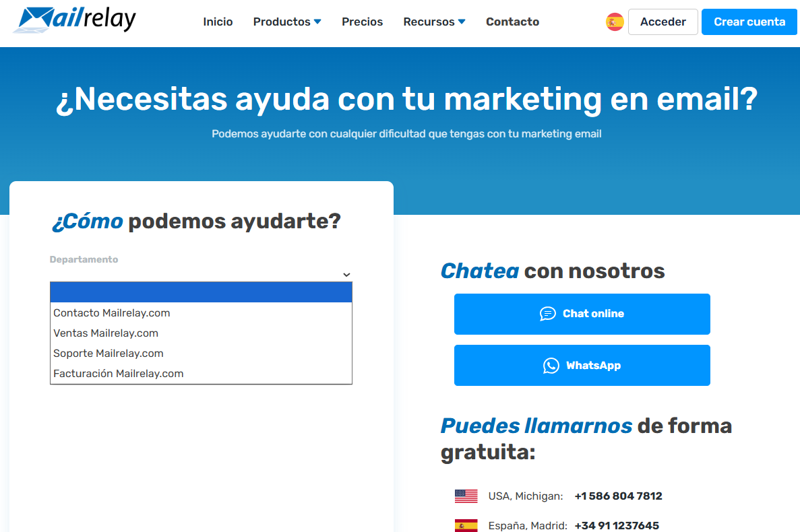Click the Acceder button
Viewport: 800px width, 532px height.
click(663, 22)
